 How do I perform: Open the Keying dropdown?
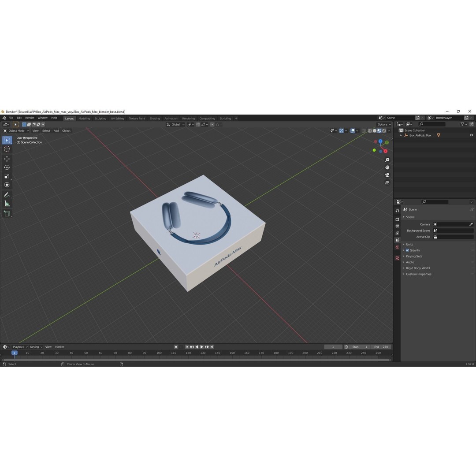36,347
